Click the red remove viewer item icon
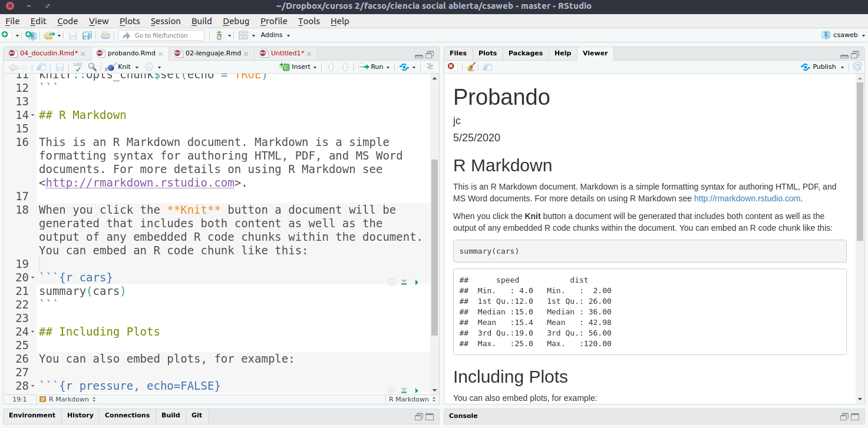The height and width of the screenshot is (428, 868). pyautogui.click(x=451, y=67)
